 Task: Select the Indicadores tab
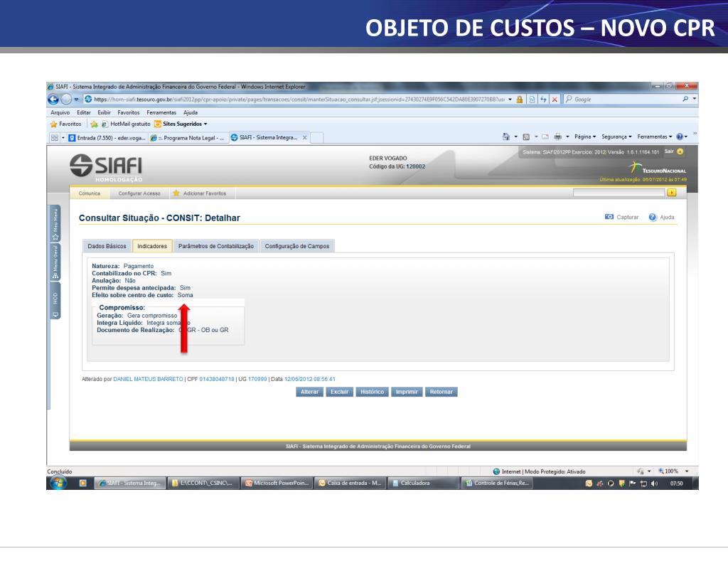click(152, 246)
